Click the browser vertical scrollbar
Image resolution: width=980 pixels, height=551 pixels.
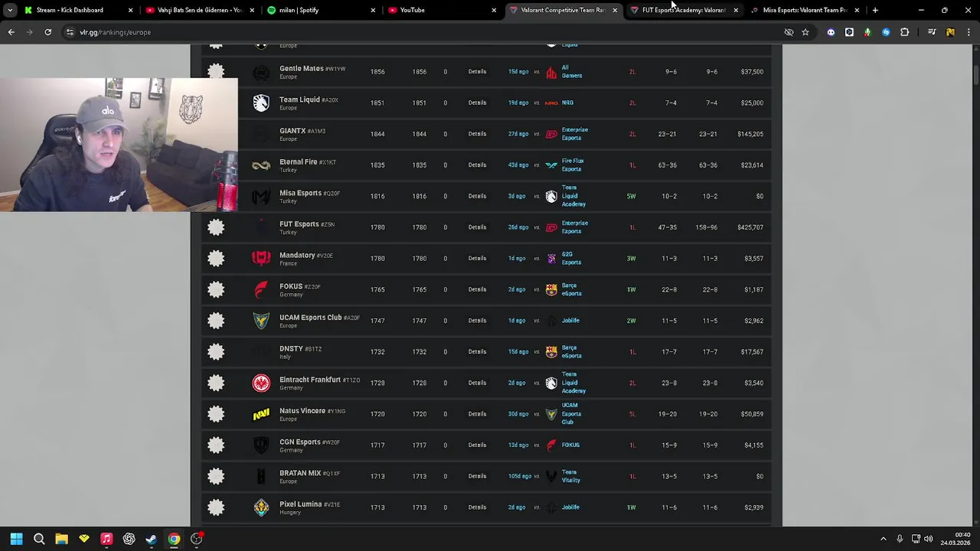click(x=976, y=75)
